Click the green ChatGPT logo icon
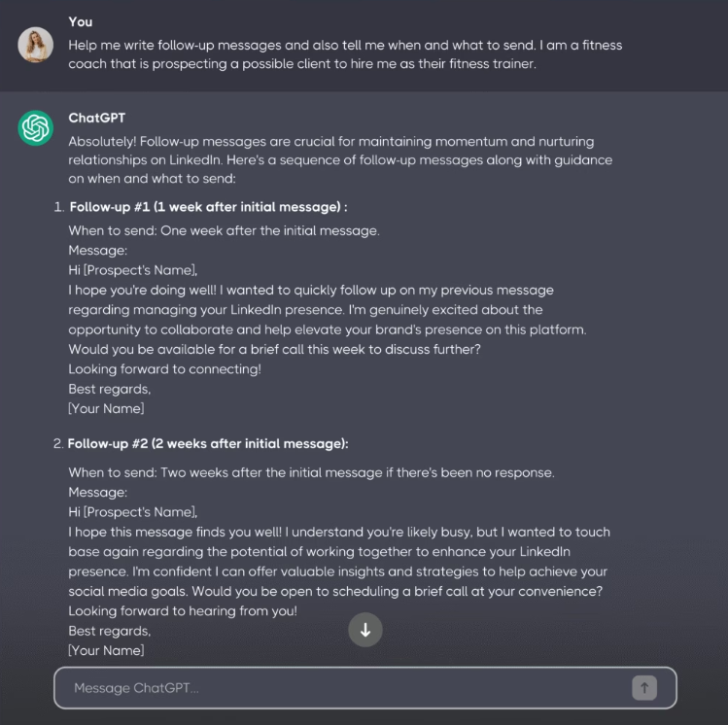The image size is (728, 725). [x=35, y=128]
